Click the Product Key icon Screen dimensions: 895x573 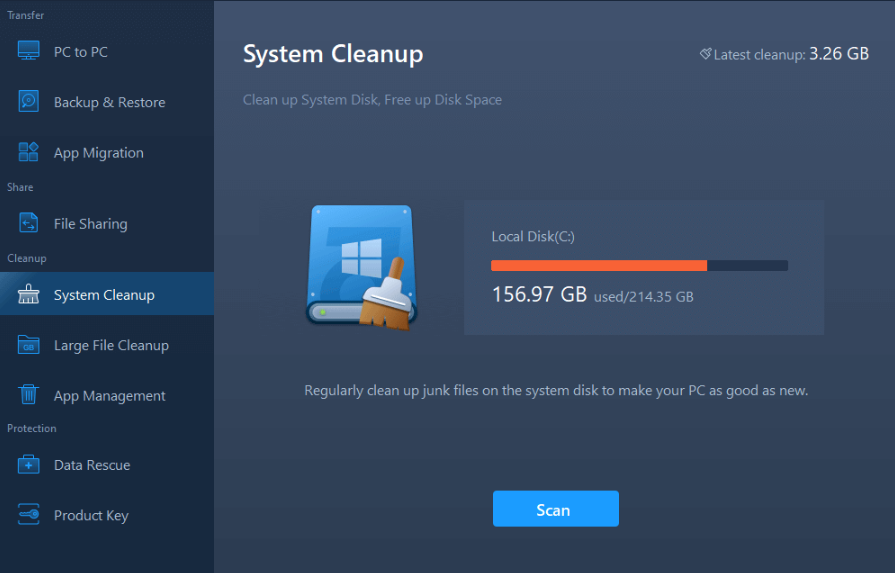tap(29, 514)
